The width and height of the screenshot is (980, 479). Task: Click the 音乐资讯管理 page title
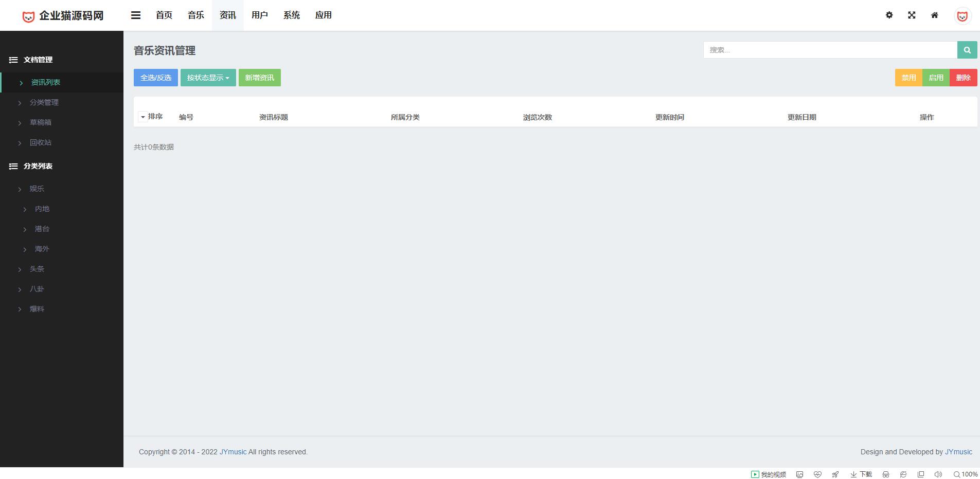[x=165, y=50]
